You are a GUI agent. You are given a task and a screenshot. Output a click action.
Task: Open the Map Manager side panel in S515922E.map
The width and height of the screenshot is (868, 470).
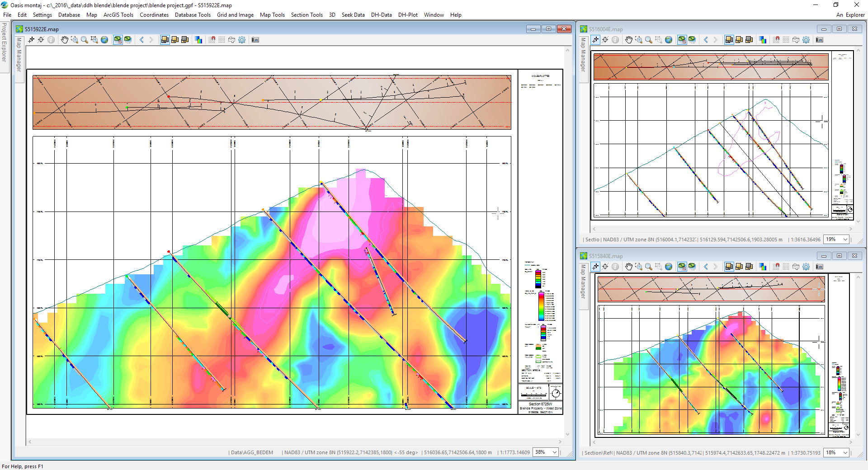[19, 54]
